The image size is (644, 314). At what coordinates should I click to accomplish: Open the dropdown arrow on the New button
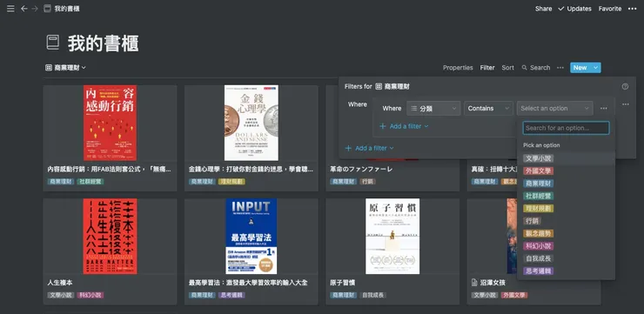point(596,68)
